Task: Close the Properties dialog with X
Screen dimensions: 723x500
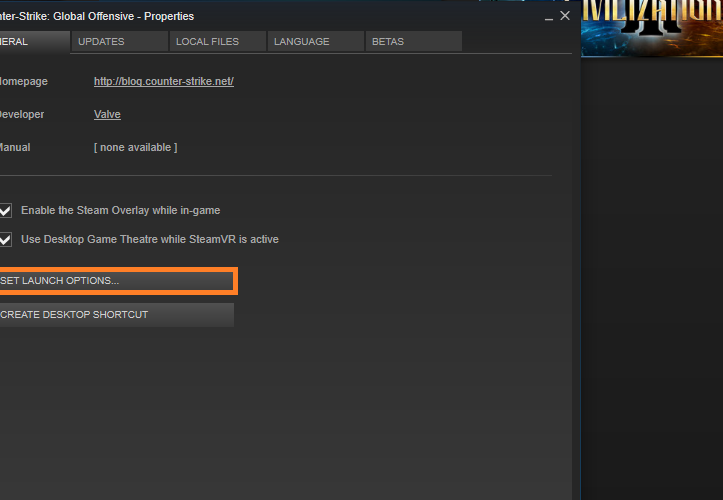Action: 565,16
